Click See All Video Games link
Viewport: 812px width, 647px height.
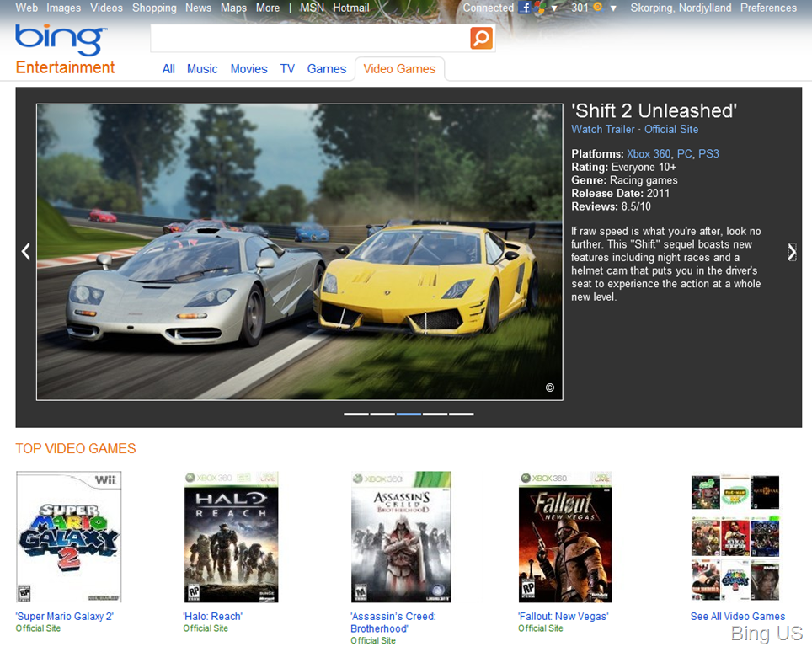738,617
